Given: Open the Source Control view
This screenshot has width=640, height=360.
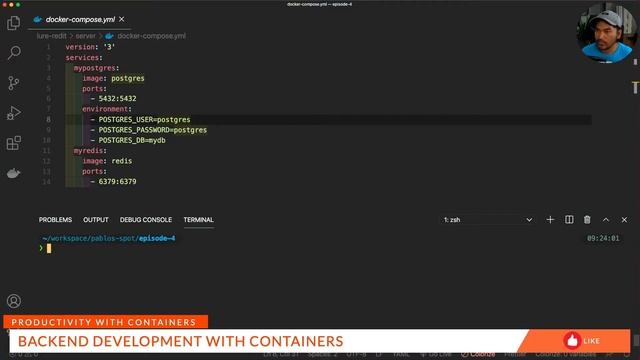Looking at the screenshot, I should point(13,83).
